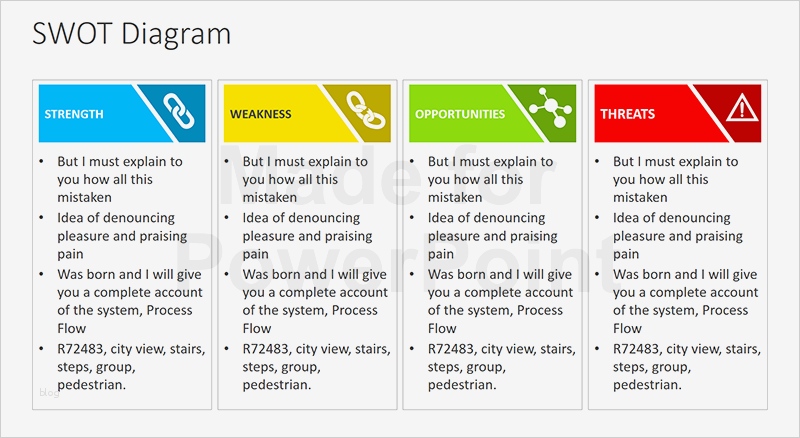
Task: Click 'But I must explain' bullet under Strength
Action: 118,179
